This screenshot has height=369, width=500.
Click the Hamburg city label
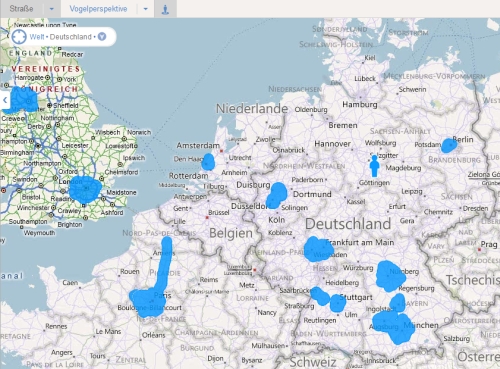(x=360, y=105)
